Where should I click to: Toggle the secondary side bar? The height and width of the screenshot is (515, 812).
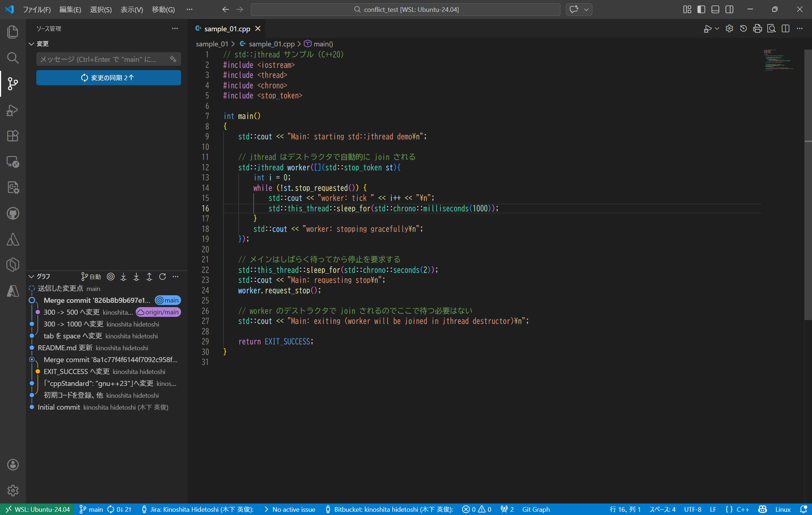click(729, 9)
